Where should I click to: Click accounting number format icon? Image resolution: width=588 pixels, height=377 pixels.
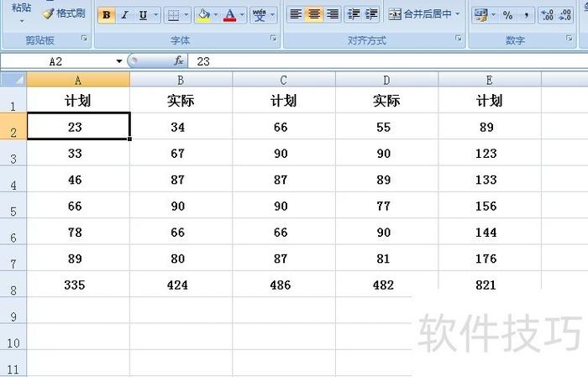pos(480,15)
